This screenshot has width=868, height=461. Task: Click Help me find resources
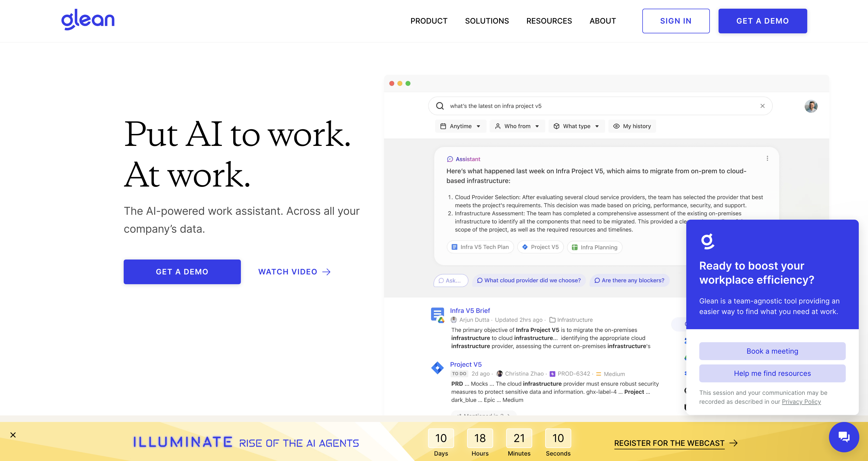coord(772,373)
